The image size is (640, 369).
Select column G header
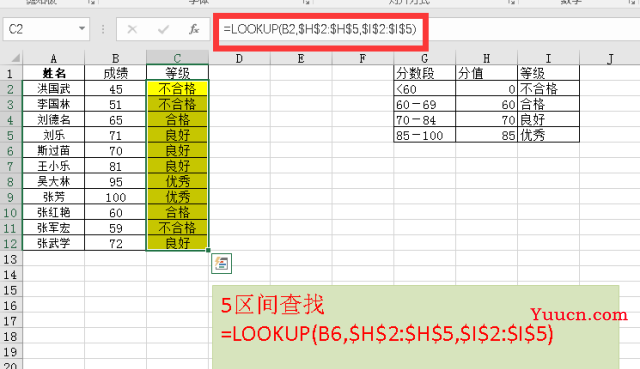click(424, 58)
